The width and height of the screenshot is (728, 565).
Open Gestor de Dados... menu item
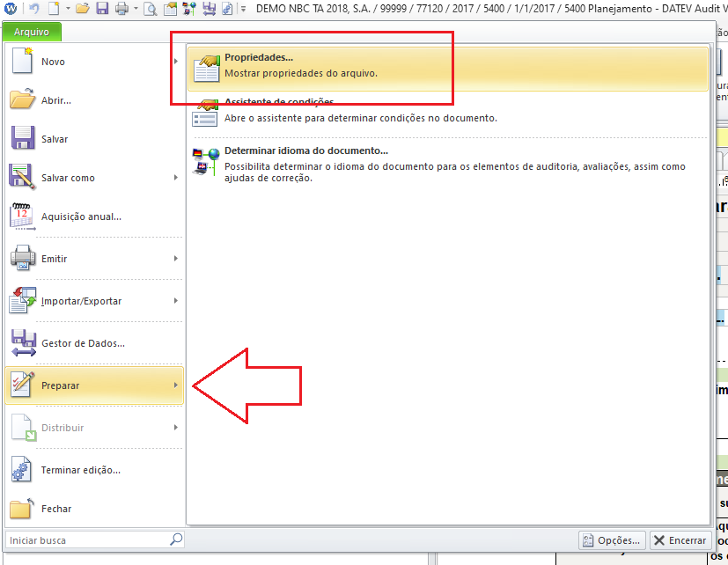(x=94, y=343)
